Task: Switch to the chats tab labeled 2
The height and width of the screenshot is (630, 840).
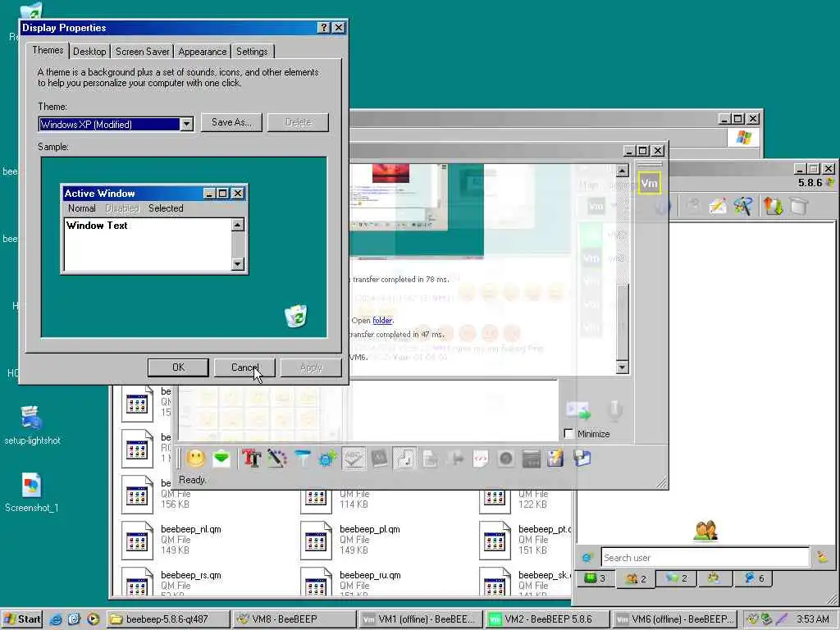Action: [676, 578]
